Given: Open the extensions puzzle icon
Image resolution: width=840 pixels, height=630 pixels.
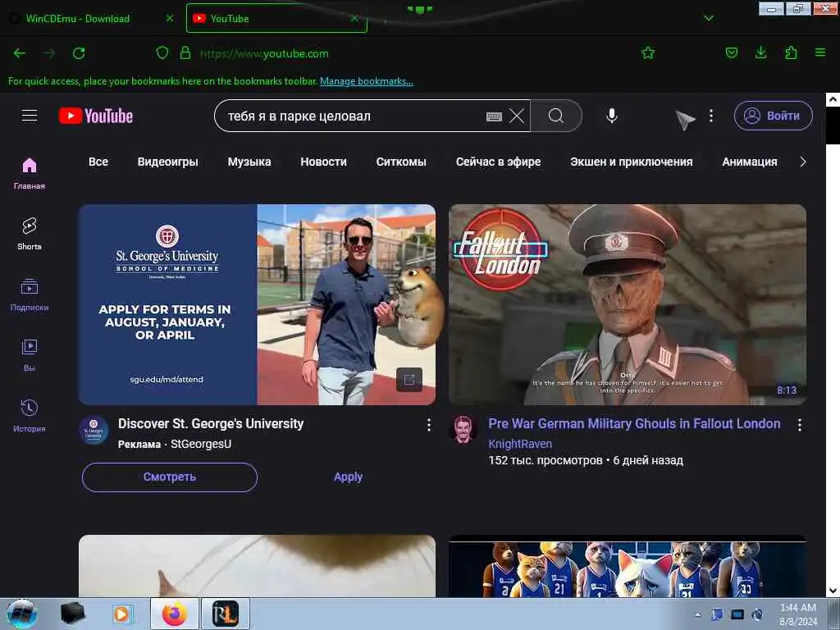Looking at the screenshot, I should (791, 53).
